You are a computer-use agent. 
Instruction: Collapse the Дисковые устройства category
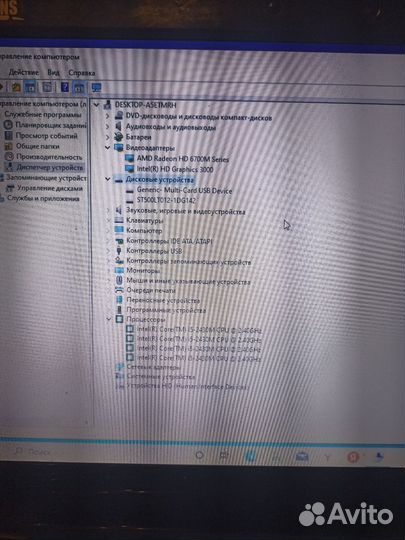point(107,179)
